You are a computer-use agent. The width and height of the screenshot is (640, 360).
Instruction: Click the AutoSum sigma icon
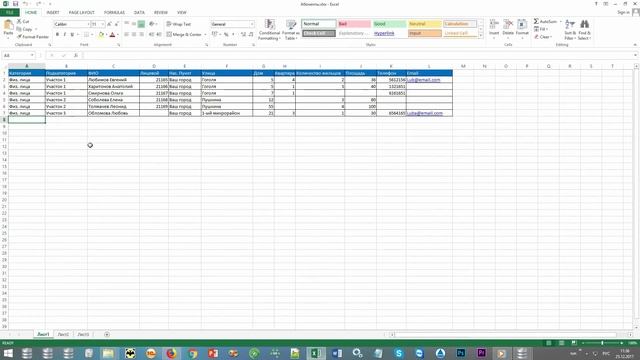click(x=536, y=21)
